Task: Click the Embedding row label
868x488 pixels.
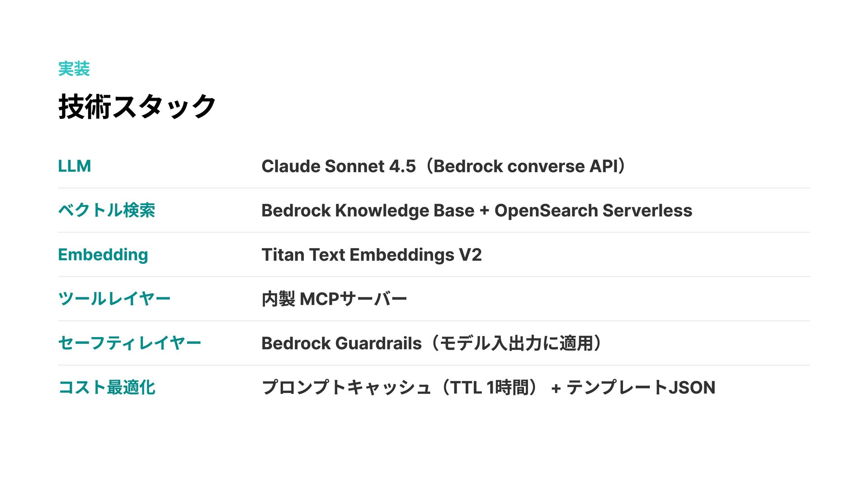Action: [103, 255]
